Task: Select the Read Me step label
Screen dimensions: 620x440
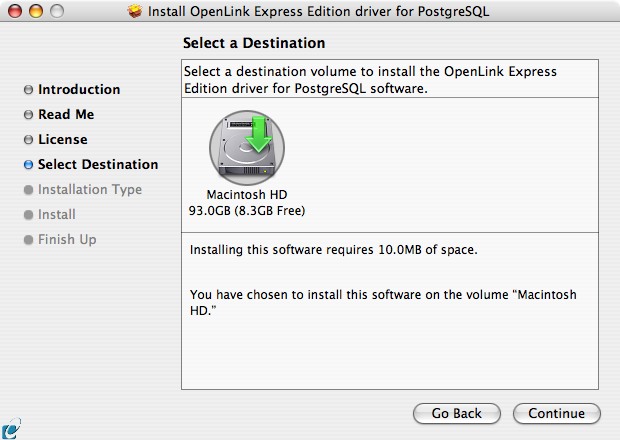Action: pyautogui.click(x=66, y=114)
